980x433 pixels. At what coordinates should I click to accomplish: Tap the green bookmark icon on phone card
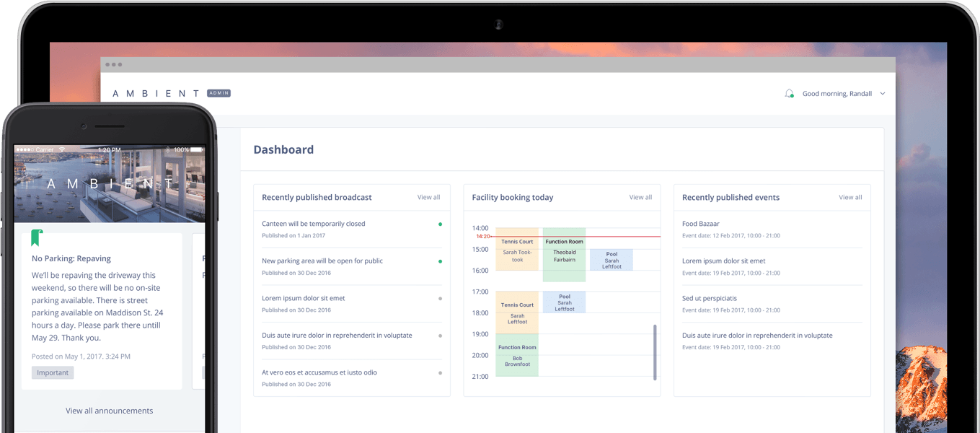tap(37, 238)
